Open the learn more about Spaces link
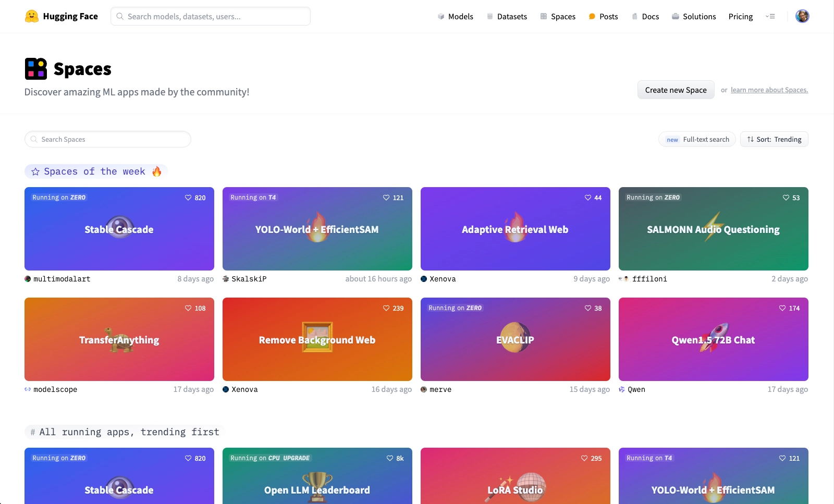The width and height of the screenshot is (834, 504). click(x=769, y=90)
